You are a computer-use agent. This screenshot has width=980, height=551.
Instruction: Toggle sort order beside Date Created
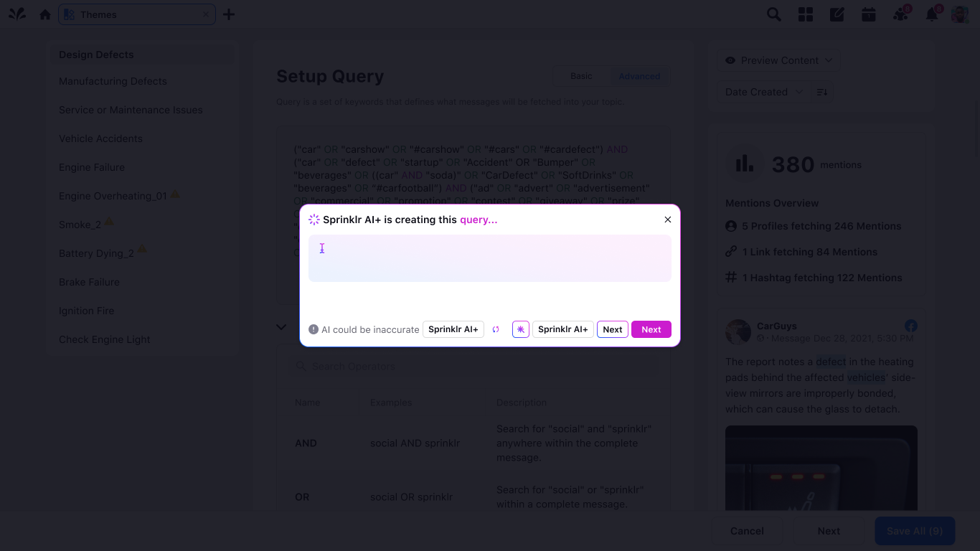click(822, 92)
